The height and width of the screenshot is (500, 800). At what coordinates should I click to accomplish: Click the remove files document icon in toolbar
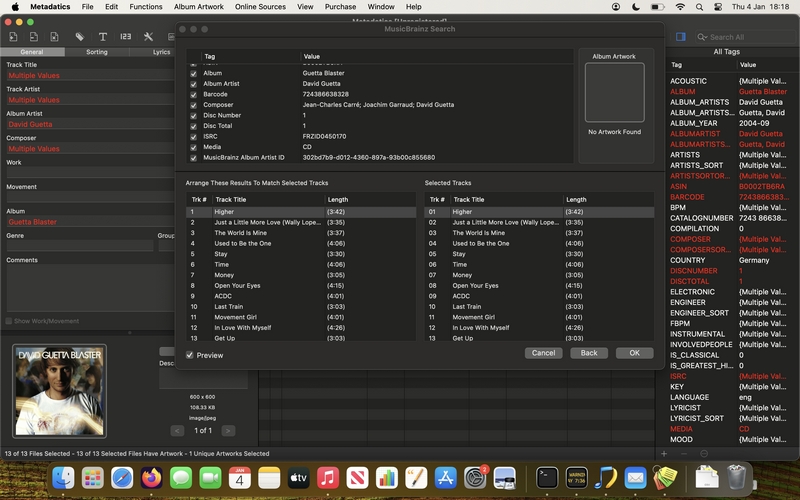(34, 37)
